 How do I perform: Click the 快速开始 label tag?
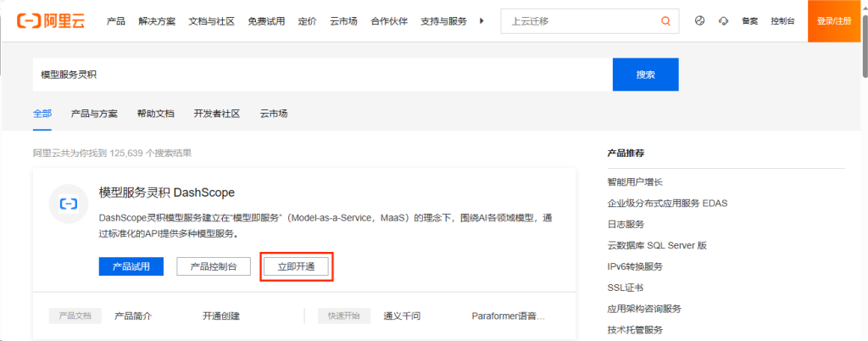tap(344, 316)
